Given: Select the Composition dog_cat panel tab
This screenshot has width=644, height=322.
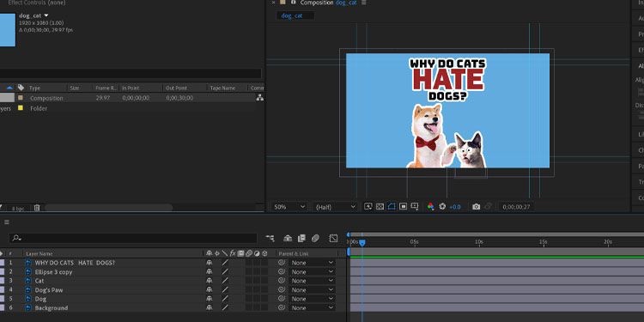Looking at the screenshot, I should (x=328, y=3).
